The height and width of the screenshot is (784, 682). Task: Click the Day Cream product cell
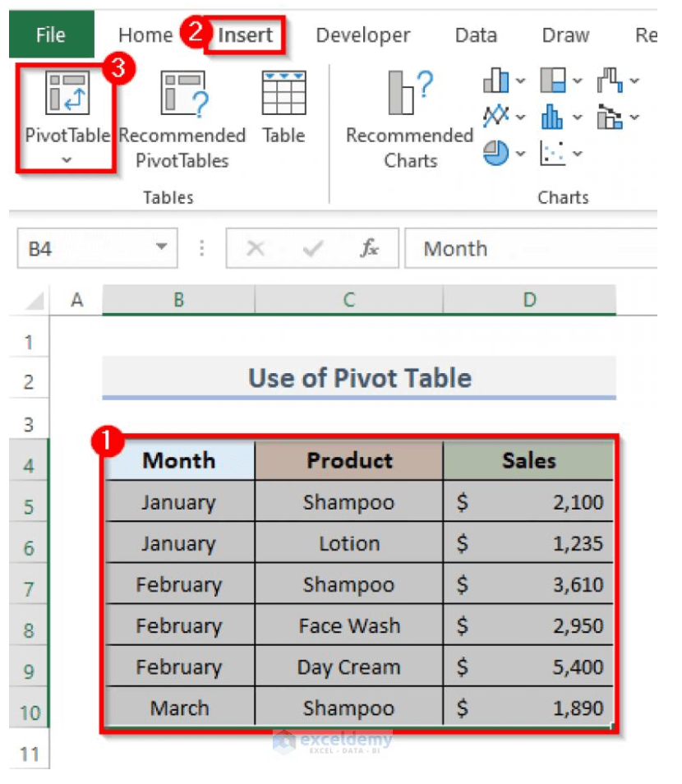(349, 667)
